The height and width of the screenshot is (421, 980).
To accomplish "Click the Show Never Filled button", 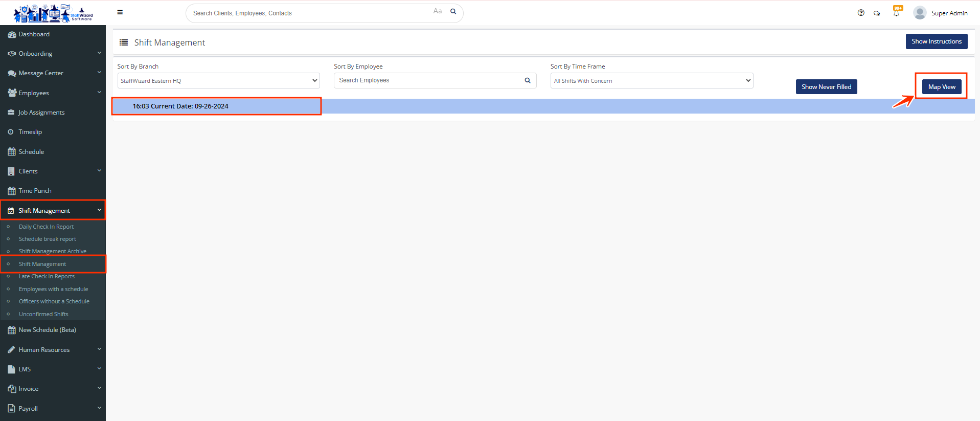I will point(826,87).
